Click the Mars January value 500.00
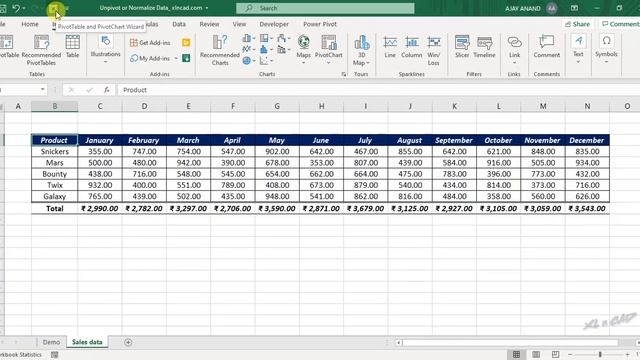640x360 pixels. click(x=100, y=162)
